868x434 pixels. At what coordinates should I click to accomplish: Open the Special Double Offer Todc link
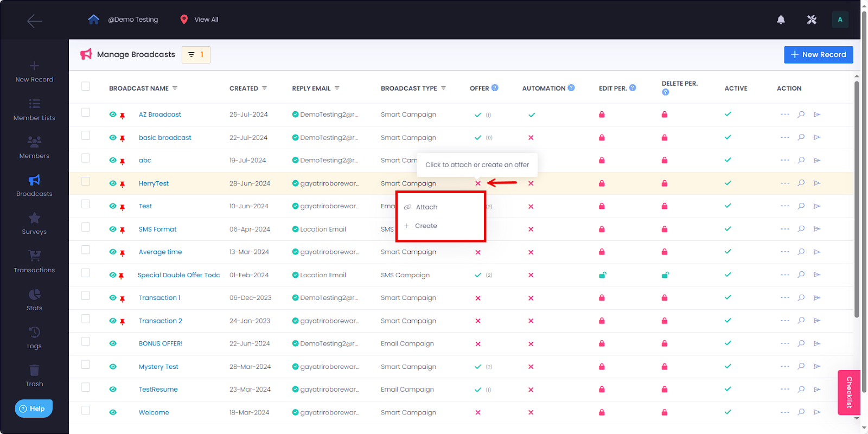178,275
